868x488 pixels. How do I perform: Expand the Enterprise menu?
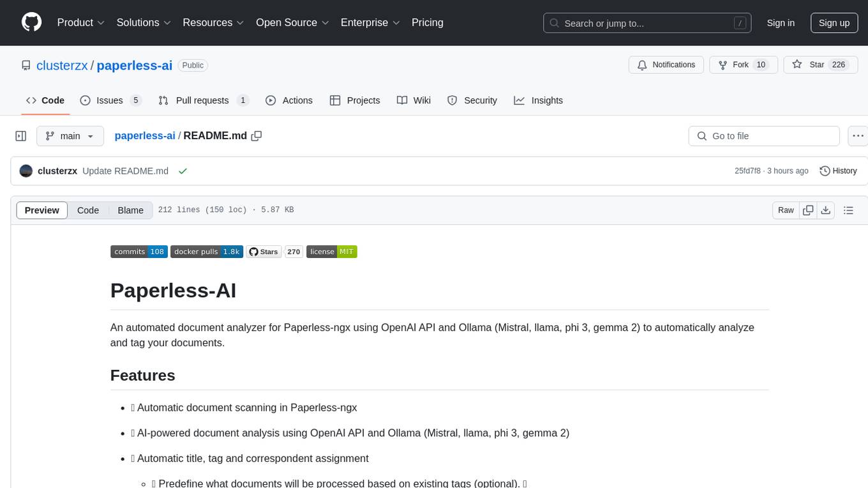point(370,22)
